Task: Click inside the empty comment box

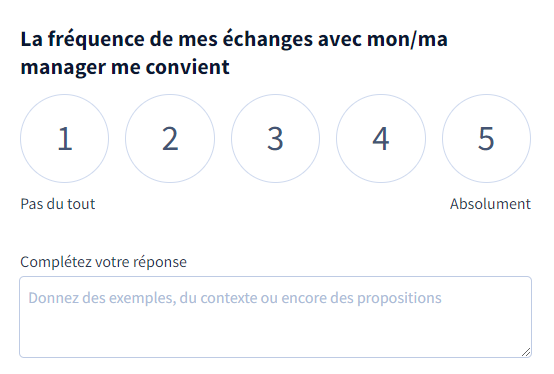Action: 276,317
